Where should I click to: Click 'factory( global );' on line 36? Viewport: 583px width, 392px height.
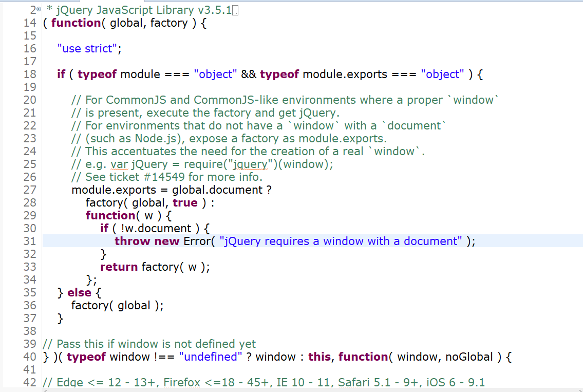click(x=118, y=306)
